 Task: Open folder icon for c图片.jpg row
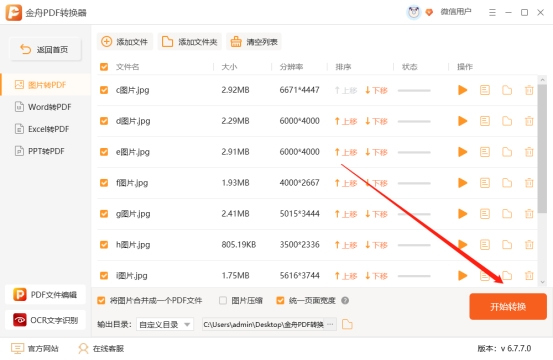(x=507, y=90)
